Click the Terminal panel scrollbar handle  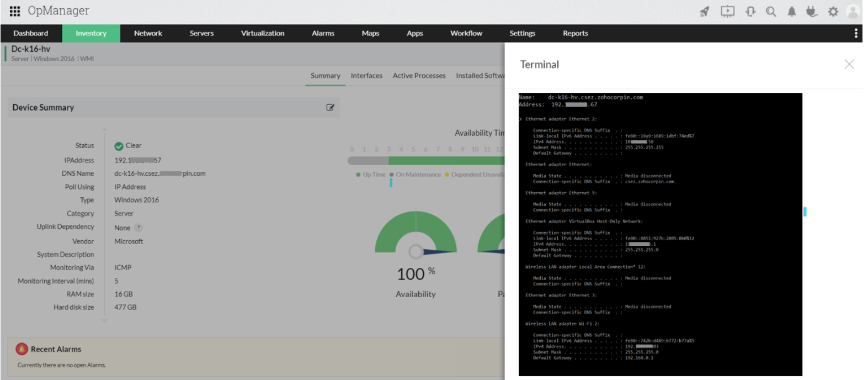(x=805, y=212)
